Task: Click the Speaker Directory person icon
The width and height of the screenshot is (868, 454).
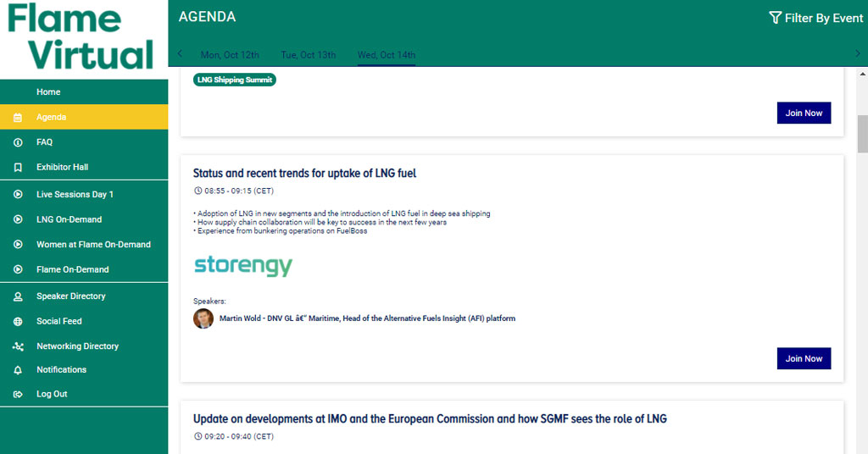Action: (x=18, y=296)
